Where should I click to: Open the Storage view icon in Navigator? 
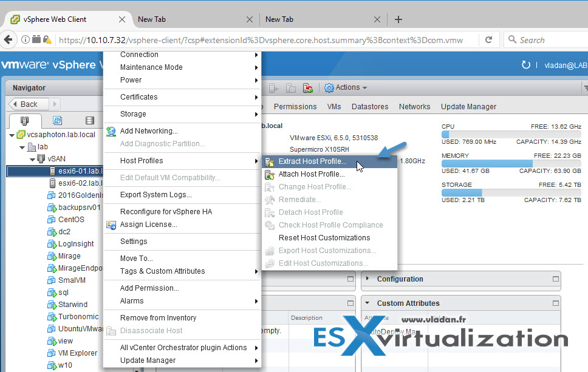[90, 120]
